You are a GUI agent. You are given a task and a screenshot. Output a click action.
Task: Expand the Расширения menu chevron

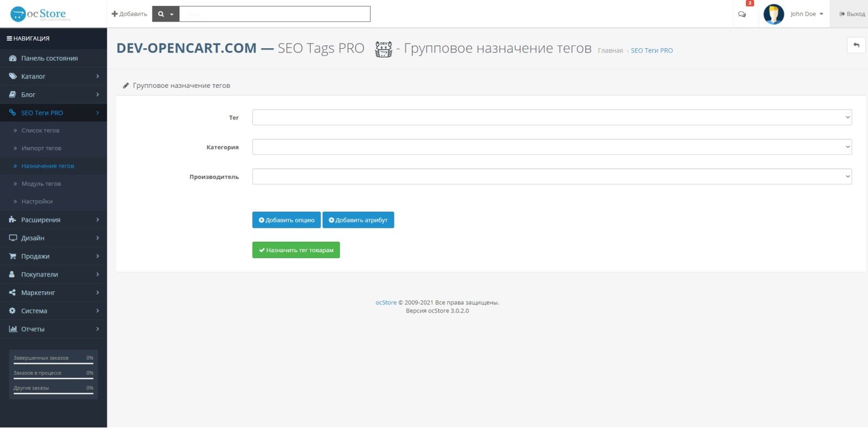pos(98,220)
